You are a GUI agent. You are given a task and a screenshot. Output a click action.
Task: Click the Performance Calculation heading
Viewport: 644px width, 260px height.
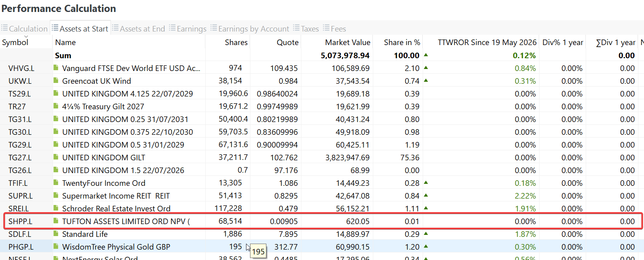point(59,8)
